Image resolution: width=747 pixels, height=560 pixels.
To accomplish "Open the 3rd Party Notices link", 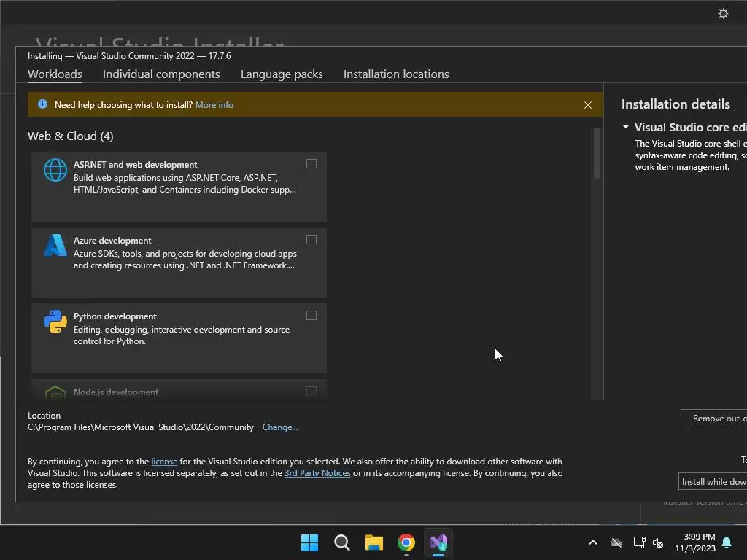I will pos(317,473).
